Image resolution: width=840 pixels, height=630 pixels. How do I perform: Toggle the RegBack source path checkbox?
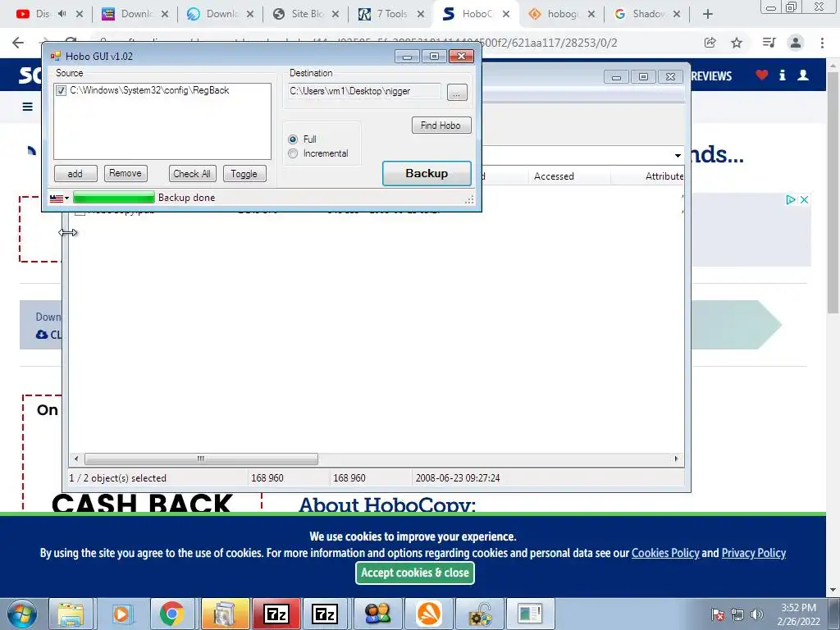tap(61, 90)
